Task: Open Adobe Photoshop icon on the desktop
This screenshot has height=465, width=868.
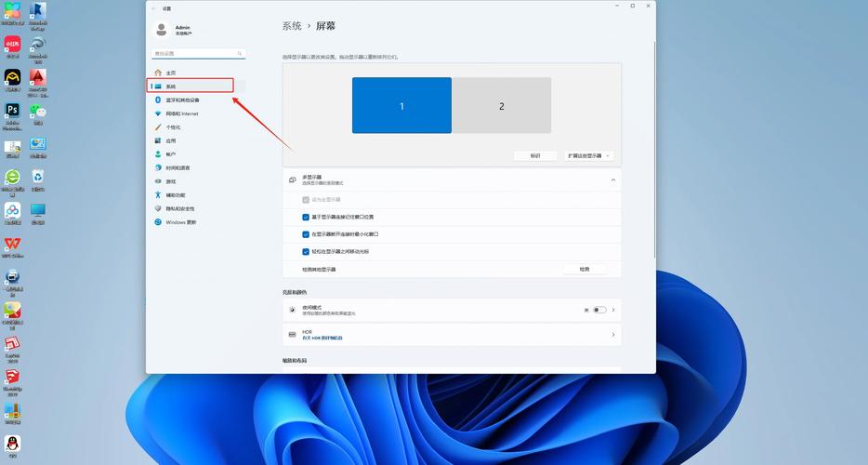Action: point(12,110)
